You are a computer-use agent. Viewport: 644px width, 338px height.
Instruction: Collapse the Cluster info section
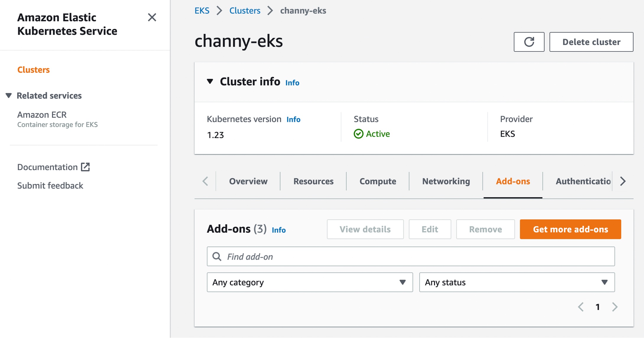(x=210, y=81)
